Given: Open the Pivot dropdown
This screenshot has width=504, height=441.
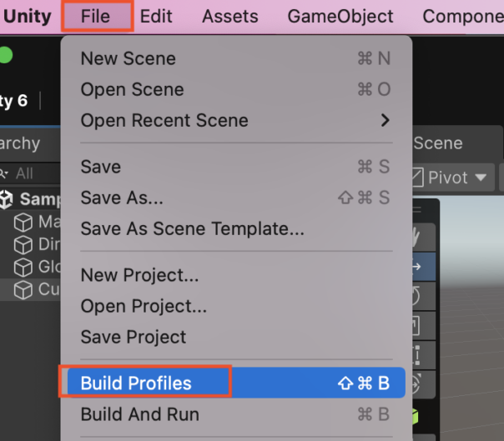Looking at the screenshot, I should 452,178.
